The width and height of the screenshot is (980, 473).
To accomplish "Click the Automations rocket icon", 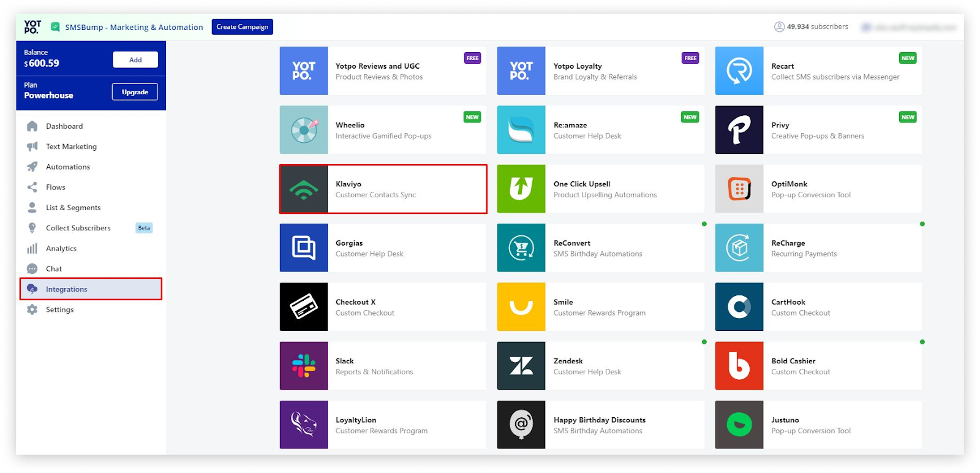I will coord(32,167).
